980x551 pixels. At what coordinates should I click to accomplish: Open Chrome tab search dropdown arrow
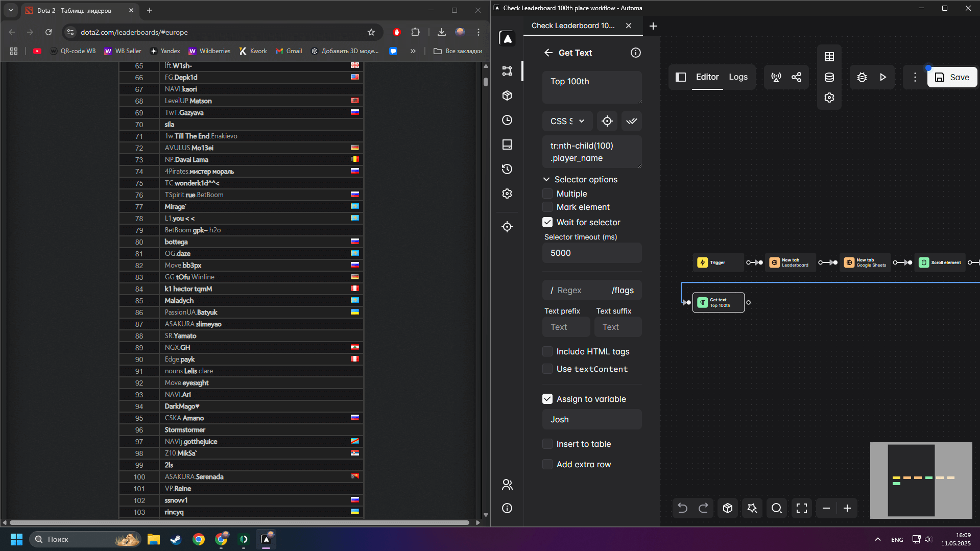[11, 10]
